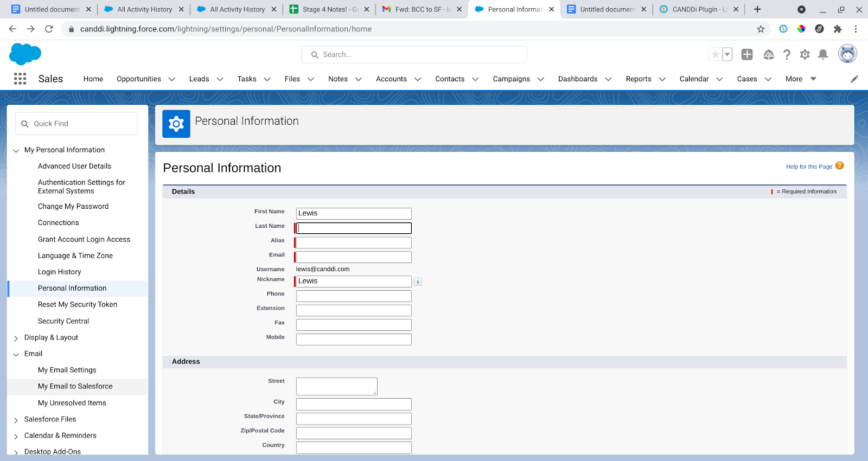
Task: Click the Quick Find field
Action: coord(76,124)
